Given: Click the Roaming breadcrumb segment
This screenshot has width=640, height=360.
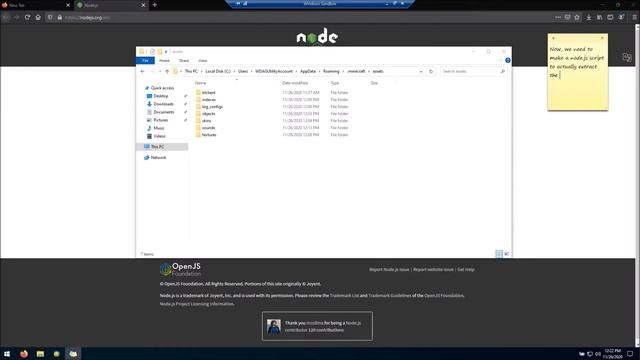Looking at the screenshot, I should click(x=331, y=71).
